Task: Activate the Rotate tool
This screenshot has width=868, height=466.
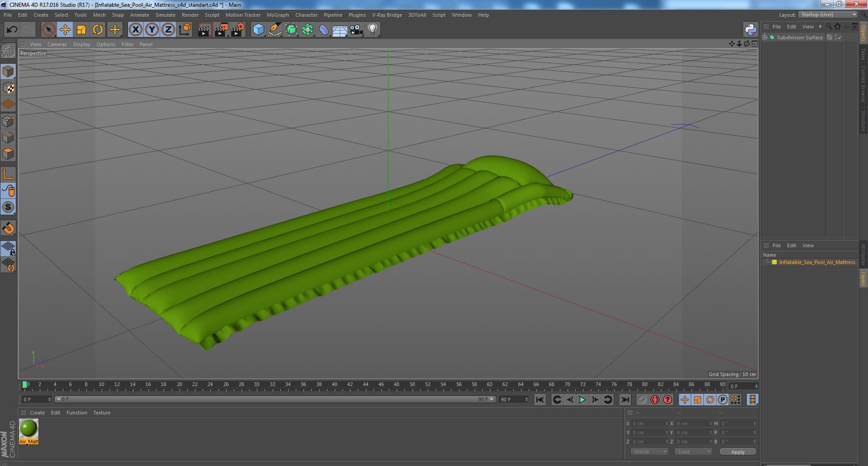Action: tap(98, 30)
